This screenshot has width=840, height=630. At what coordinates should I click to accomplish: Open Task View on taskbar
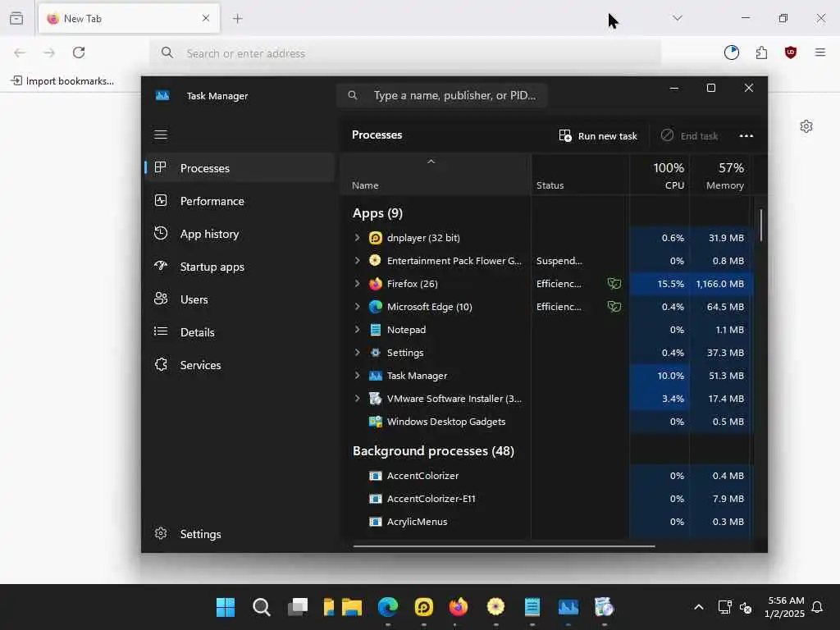click(298, 607)
